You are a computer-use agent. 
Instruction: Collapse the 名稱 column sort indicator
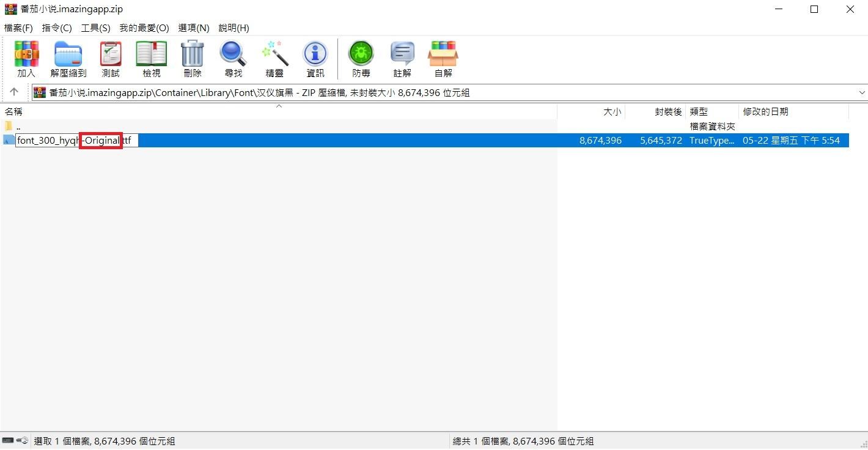point(279,106)
